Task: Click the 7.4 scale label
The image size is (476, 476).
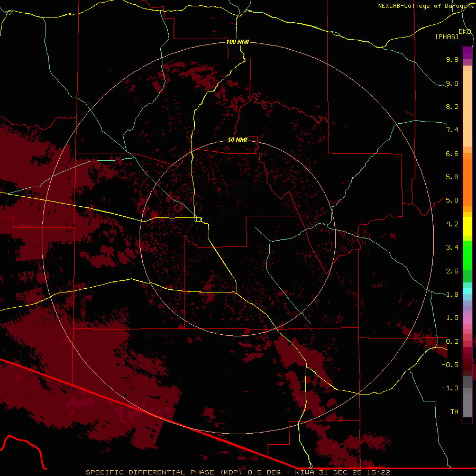Action: [452, 130]
